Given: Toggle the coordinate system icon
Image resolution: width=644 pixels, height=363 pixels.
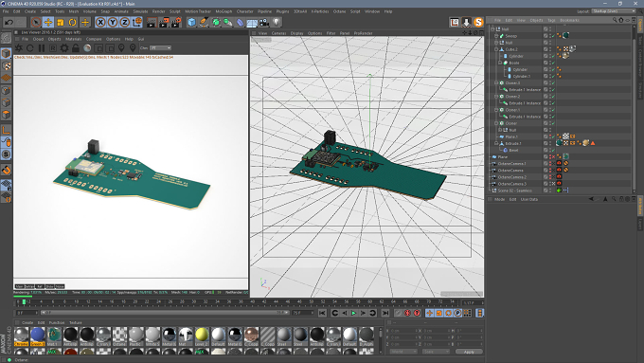Looking at the screenshot, I should [137, 22].
